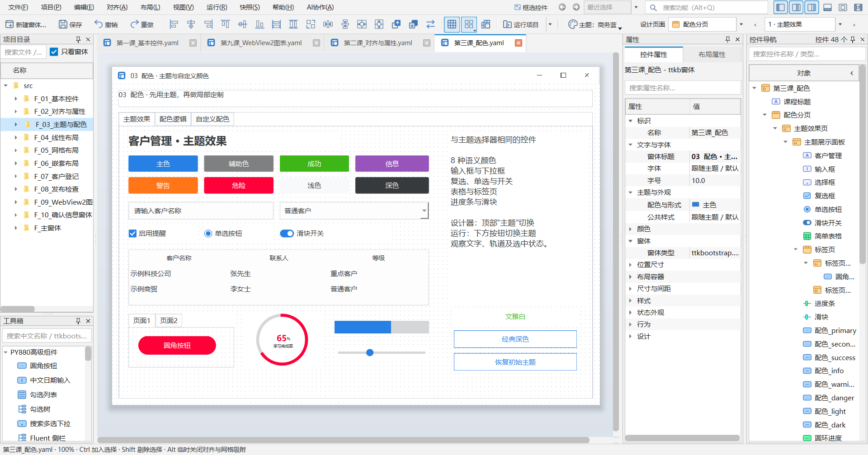Click the palette icon for 主题 theme
This screenshot has width=868, height=455.
573,24
